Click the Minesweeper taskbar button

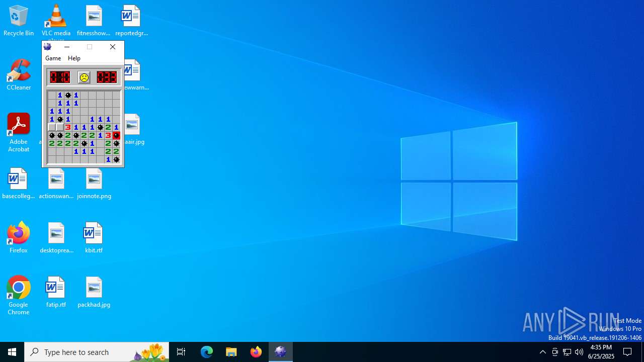click(281, 352)
